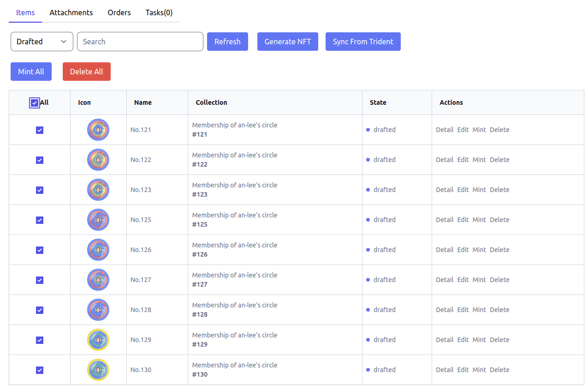
Task: Select the No.130 item icon
Action: (x=98, y=370)
